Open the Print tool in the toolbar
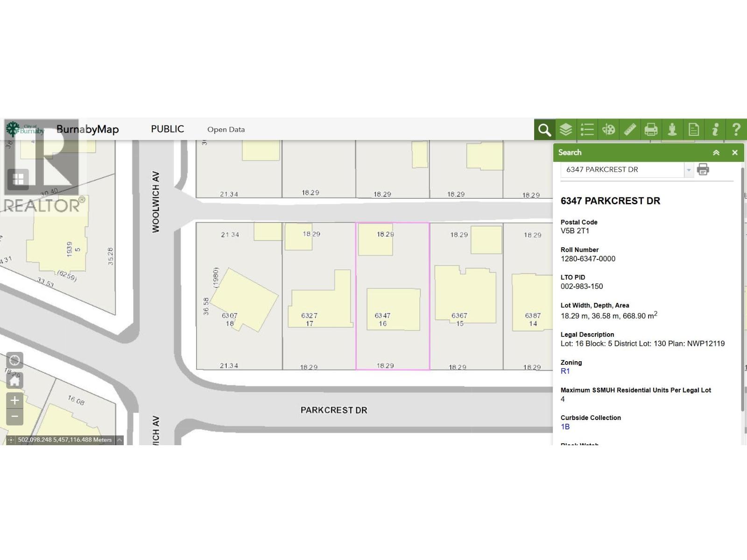 point(651,129)
